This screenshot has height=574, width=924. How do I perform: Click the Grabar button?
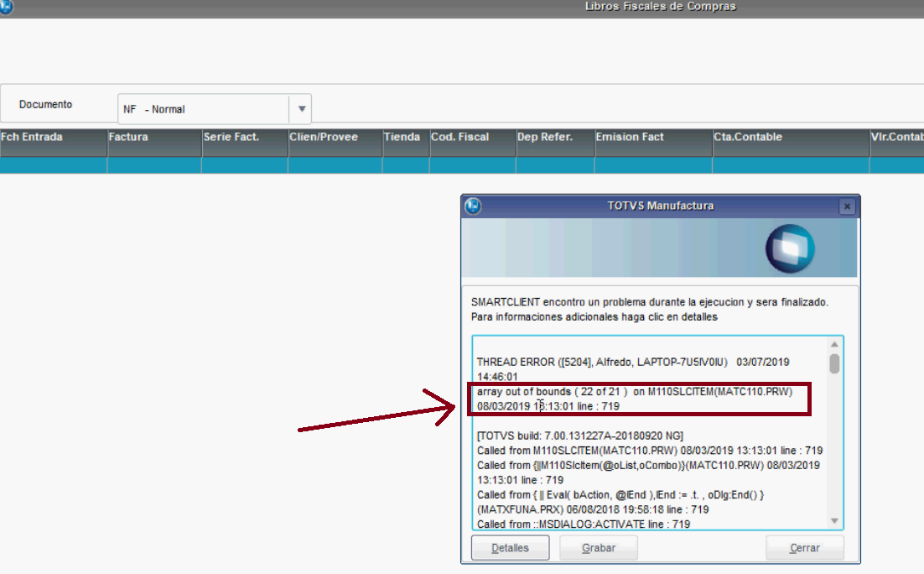tap(598, 548)
